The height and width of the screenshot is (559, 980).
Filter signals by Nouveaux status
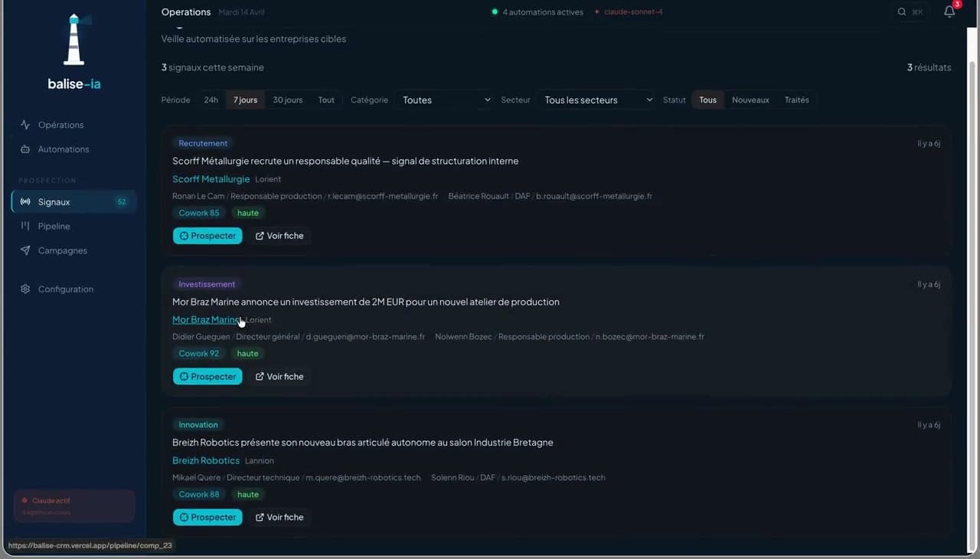[750, 100]
